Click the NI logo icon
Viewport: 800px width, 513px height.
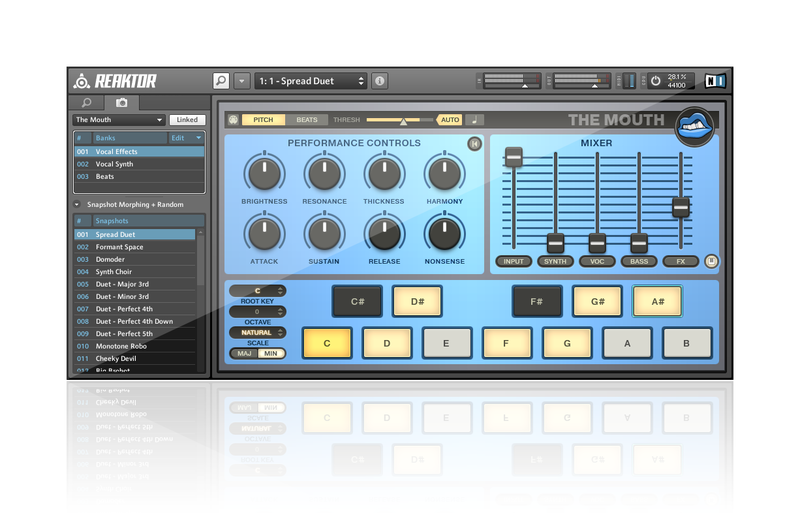point(715,81)
